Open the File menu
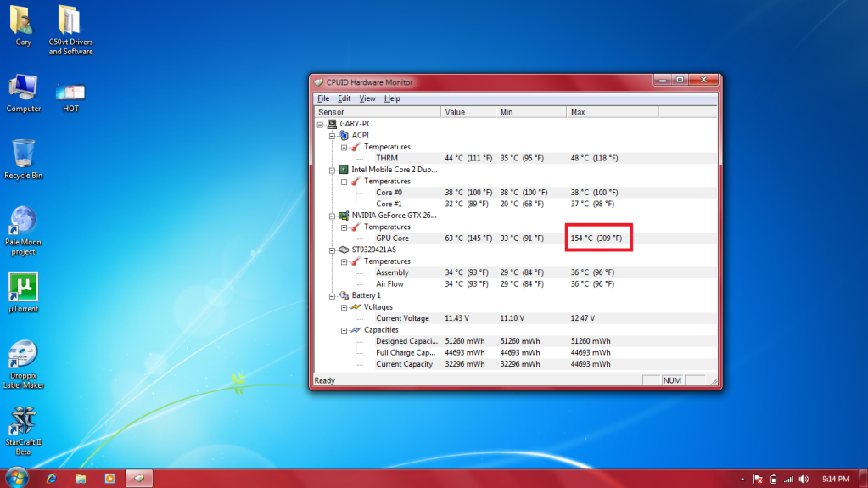The width and height of the screenshot is (868, 488). [323, 98]
